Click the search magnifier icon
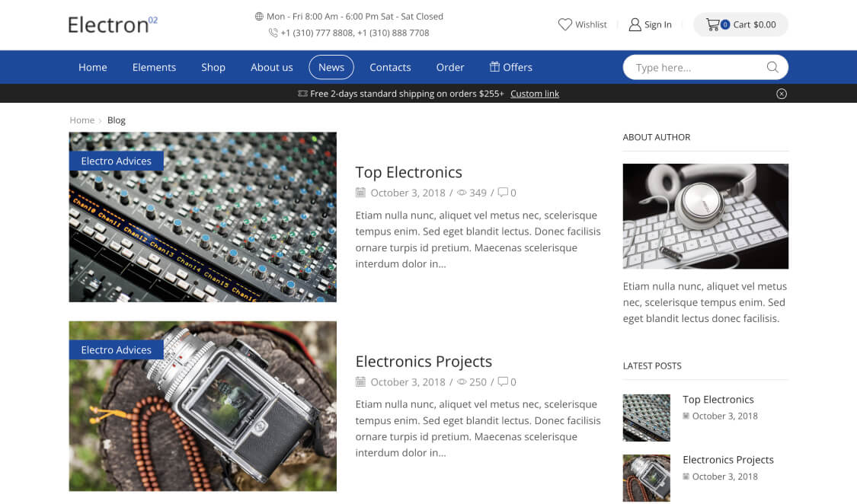This screenshot has height=504, width=857. [772, 67]
